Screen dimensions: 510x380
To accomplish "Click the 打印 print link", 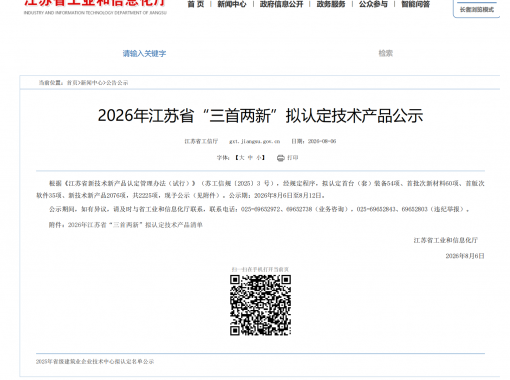I will [293, 158].
